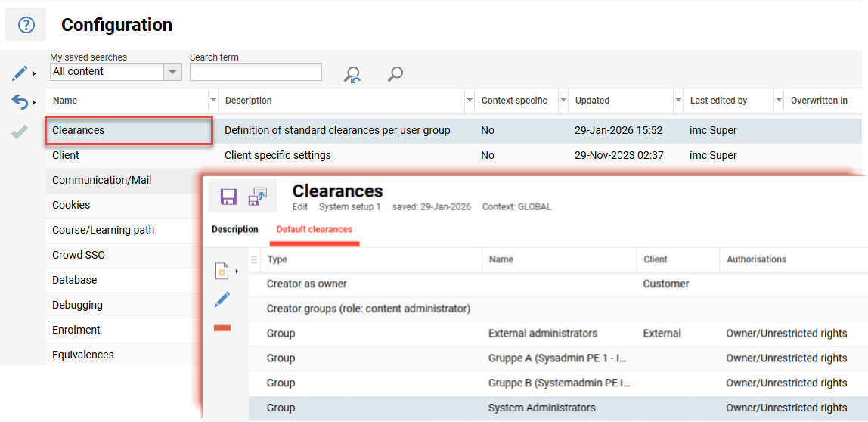868x422 pixels.
Task: Open the Name column filter arrow
Action: 213,101
